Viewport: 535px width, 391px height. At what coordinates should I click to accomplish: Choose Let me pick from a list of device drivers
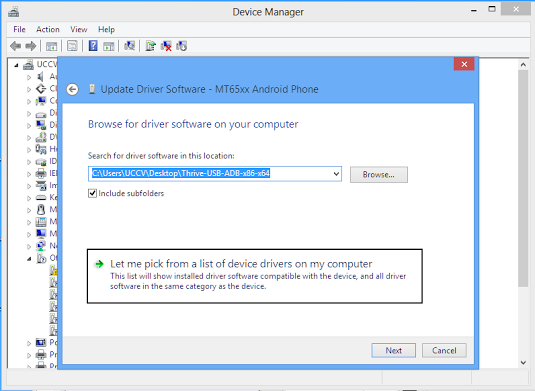click(255, 276)
